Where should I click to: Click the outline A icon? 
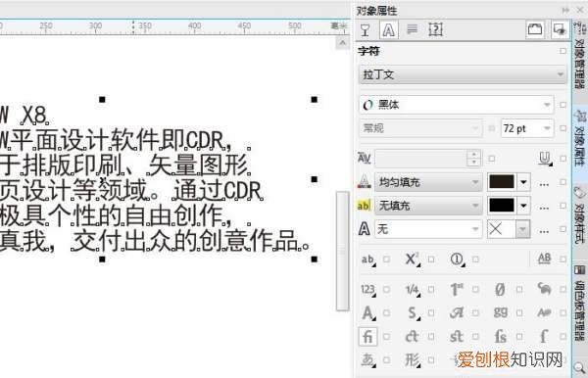pos(365,228)
